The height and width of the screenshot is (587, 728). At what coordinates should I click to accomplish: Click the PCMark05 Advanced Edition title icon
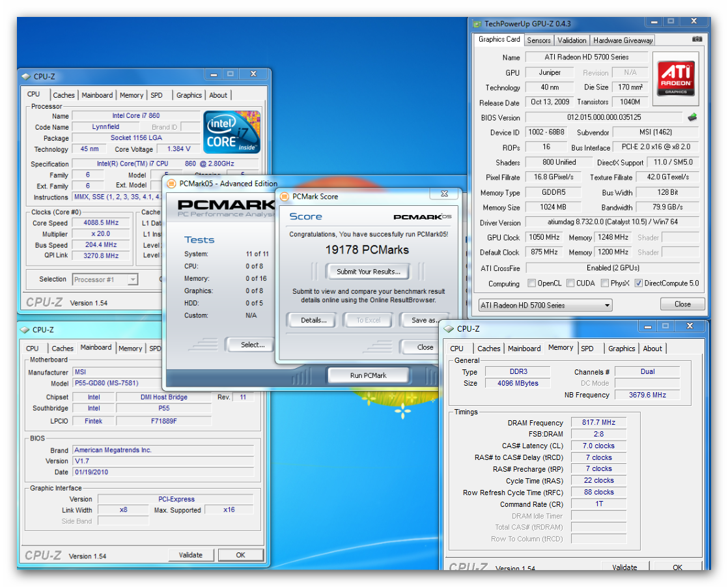[x=171, y=184]
